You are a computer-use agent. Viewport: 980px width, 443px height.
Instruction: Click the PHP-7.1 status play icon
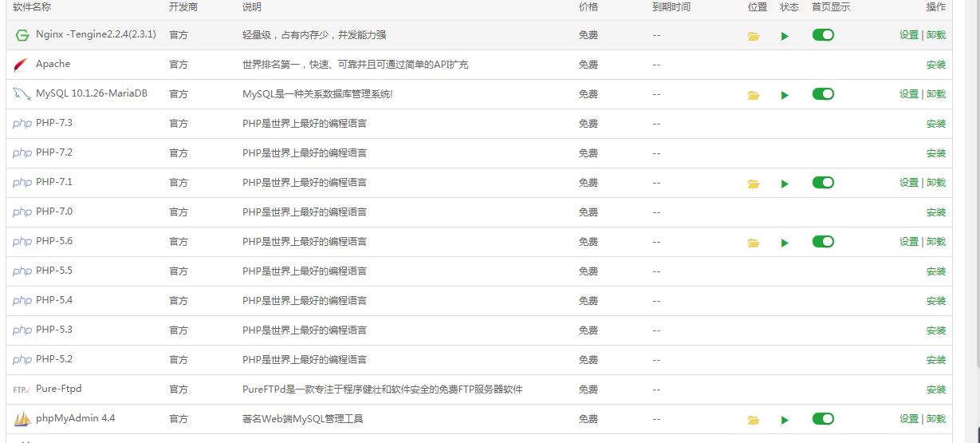(x=785, y=184)
